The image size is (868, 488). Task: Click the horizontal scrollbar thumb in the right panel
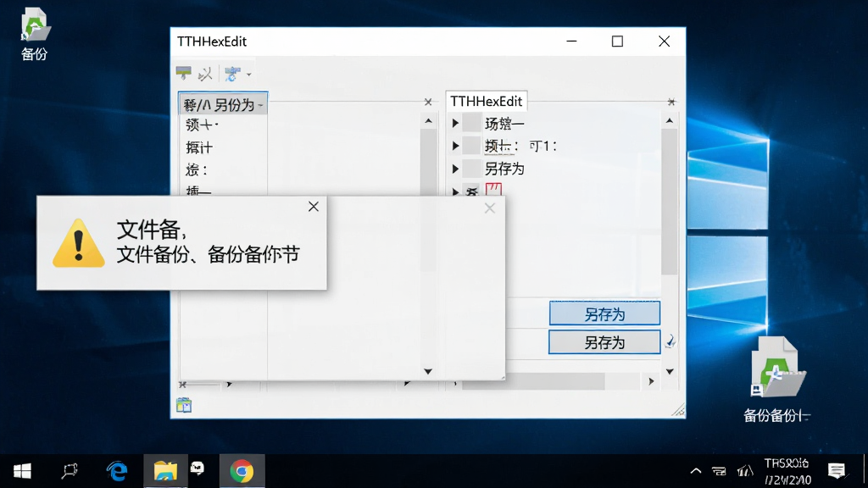tap(533, 381)
